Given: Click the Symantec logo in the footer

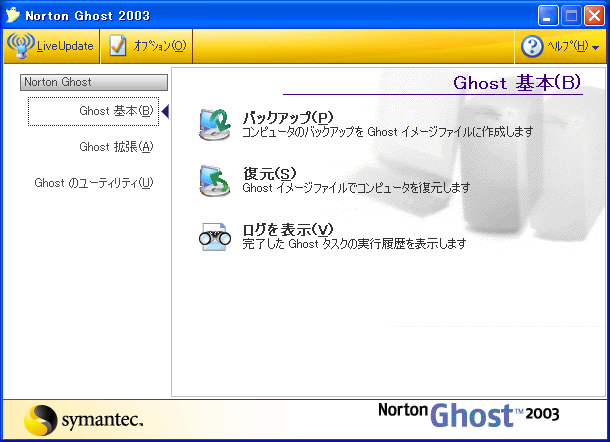Looking at the screenshot, I should tap(83, 420).
